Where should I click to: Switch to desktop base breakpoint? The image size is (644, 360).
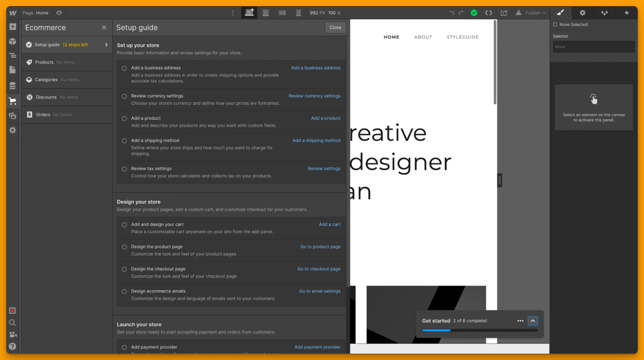point(249,13)
